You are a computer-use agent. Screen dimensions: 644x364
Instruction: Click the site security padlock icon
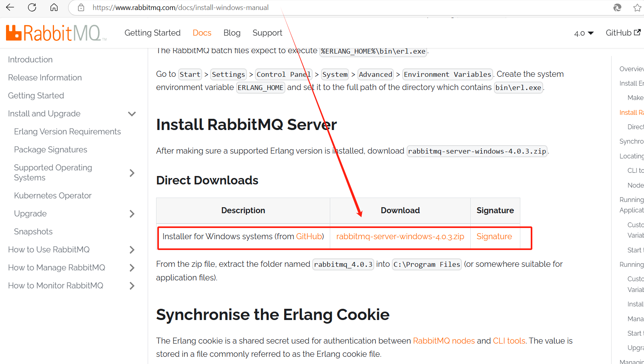[82, 7]
